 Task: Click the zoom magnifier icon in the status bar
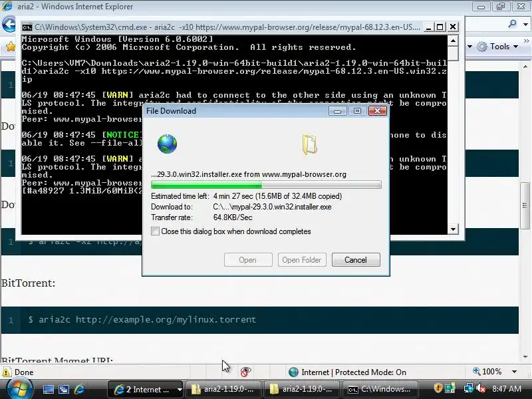(476, 371)
